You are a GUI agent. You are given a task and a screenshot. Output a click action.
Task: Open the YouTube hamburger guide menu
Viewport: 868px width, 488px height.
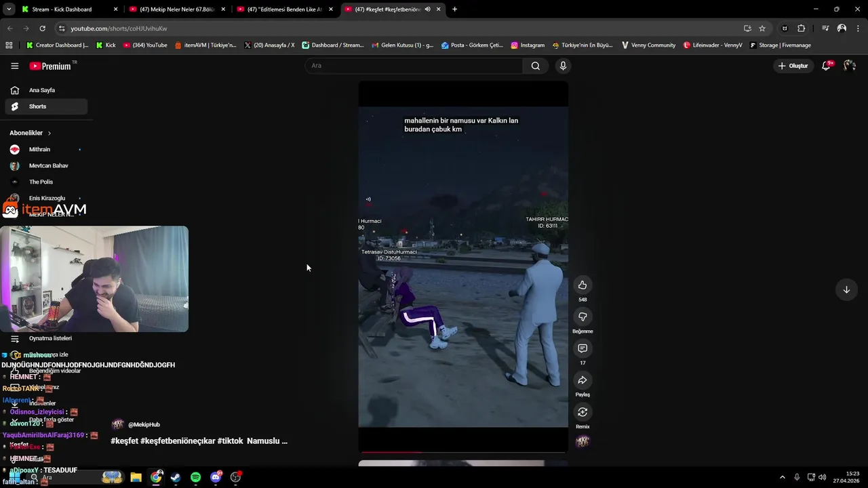point(14,66)
